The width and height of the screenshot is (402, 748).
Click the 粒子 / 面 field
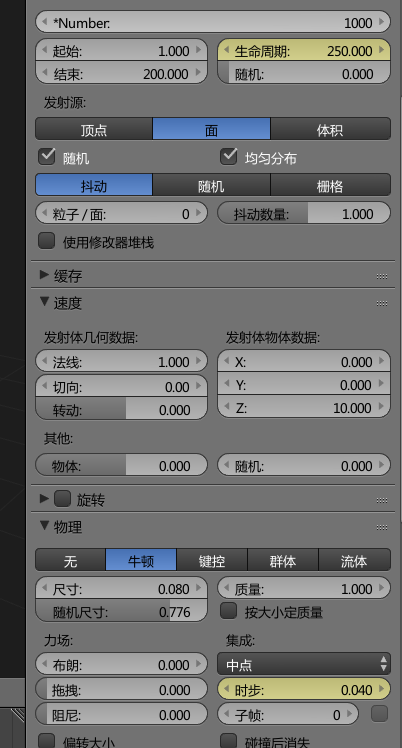[x=122, y=213]
